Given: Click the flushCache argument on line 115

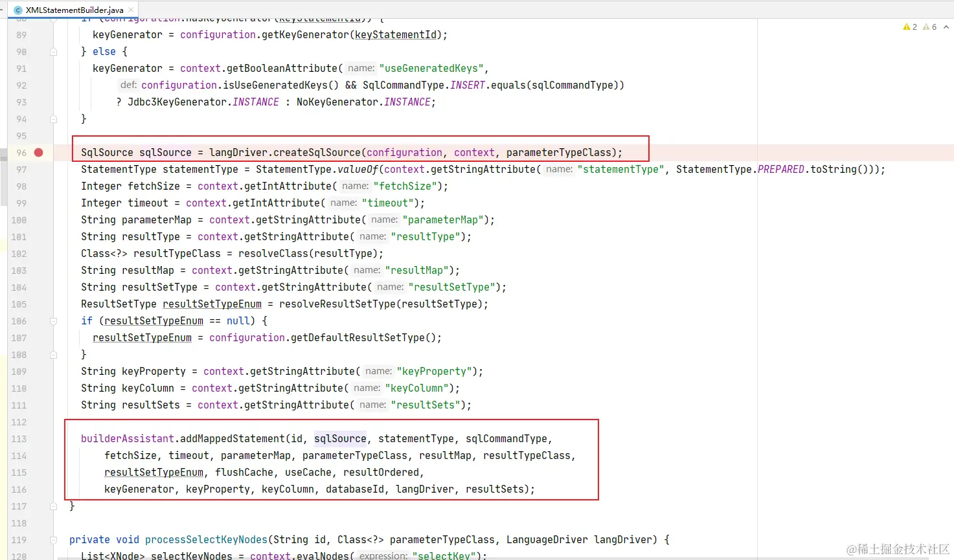Looking at the screenshot, I should 244,473.
